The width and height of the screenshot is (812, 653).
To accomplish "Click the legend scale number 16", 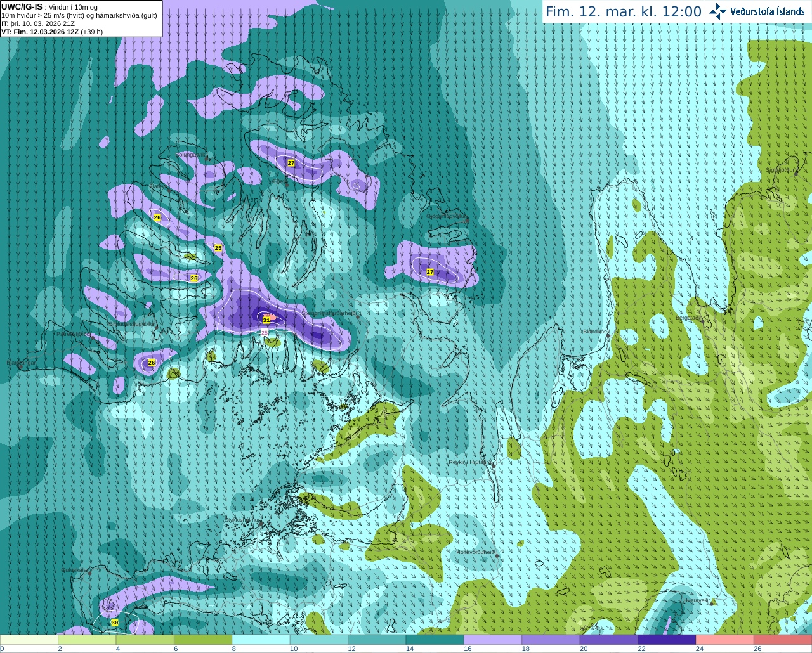I will (x=468, y=649).
